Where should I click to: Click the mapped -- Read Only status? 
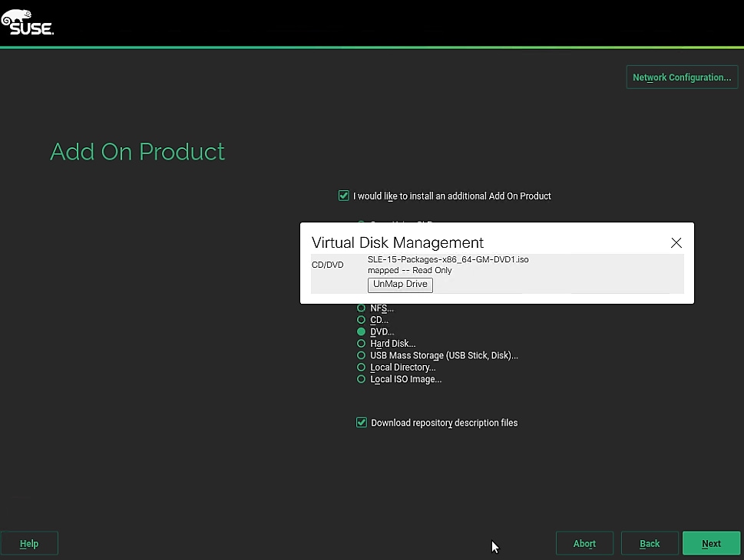click(x=409, y=270)
